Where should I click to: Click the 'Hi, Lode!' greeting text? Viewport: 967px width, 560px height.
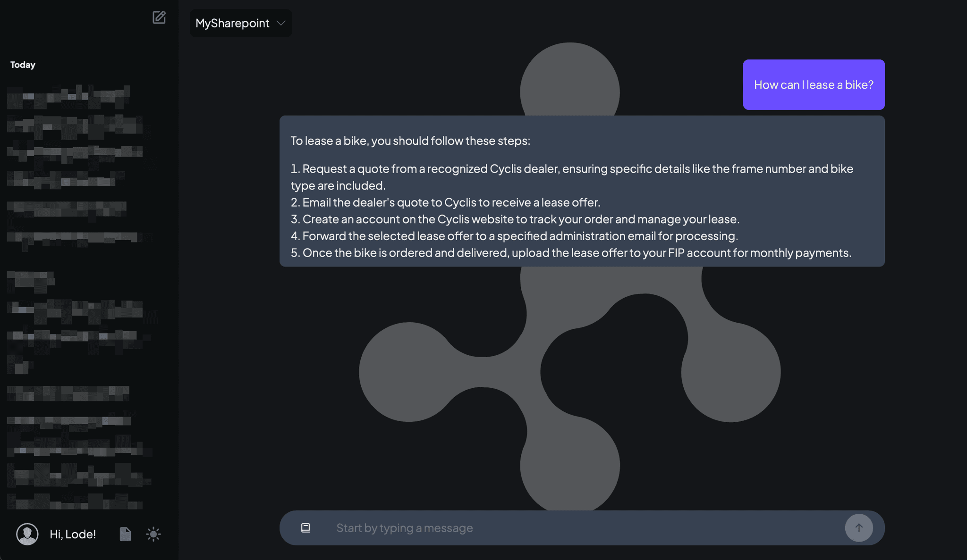click(x=73, y=534)
